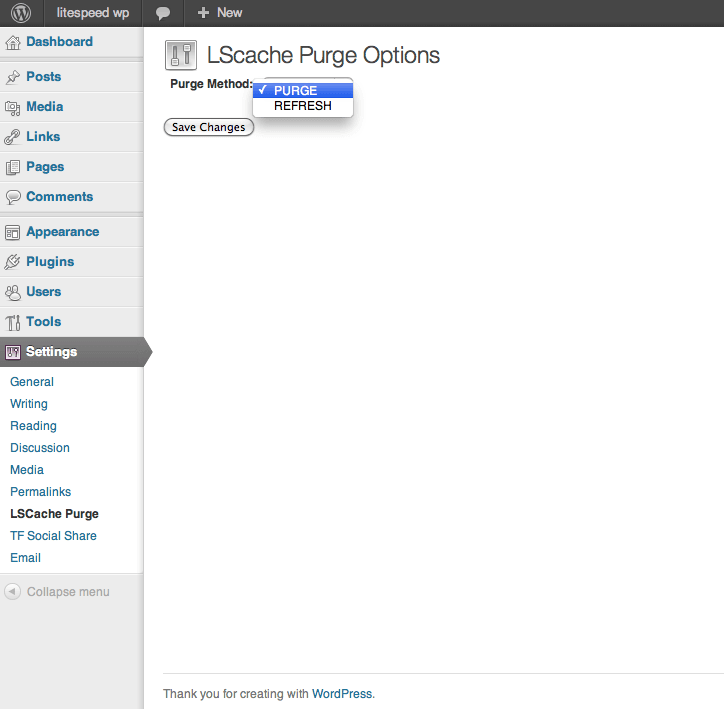This screenshot has width=724, height=709.
Task: Click the Comments speech bubble icon in sidebar
Action: [13, 197]
